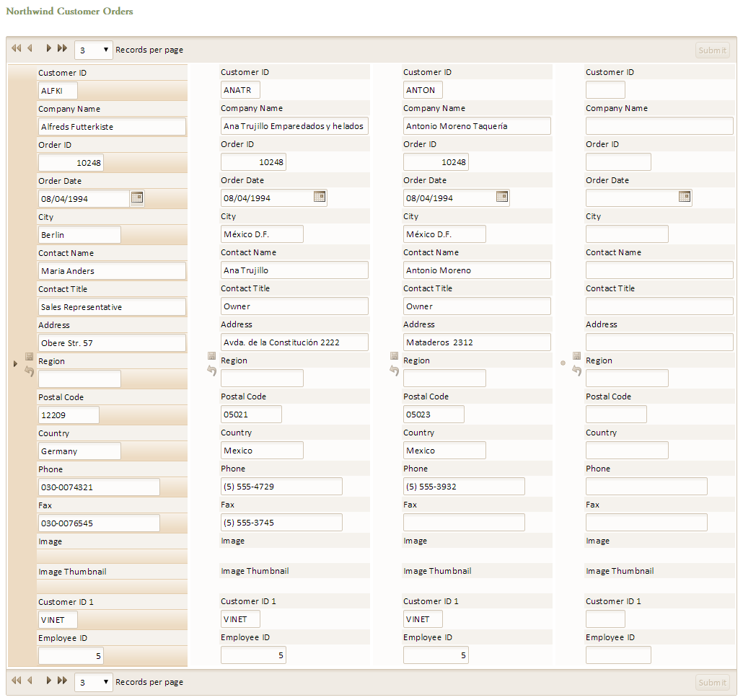The image size is (743, 700).
Task: Save the new blank record
Action: tap(576, 355)
